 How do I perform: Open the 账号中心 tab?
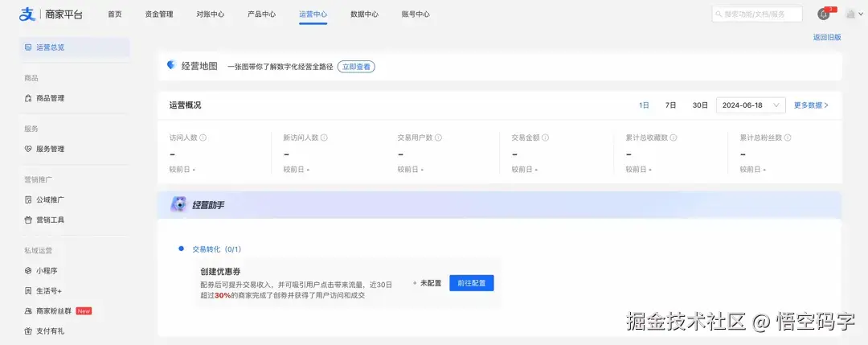pyautogui.click(x=416, y=14)
